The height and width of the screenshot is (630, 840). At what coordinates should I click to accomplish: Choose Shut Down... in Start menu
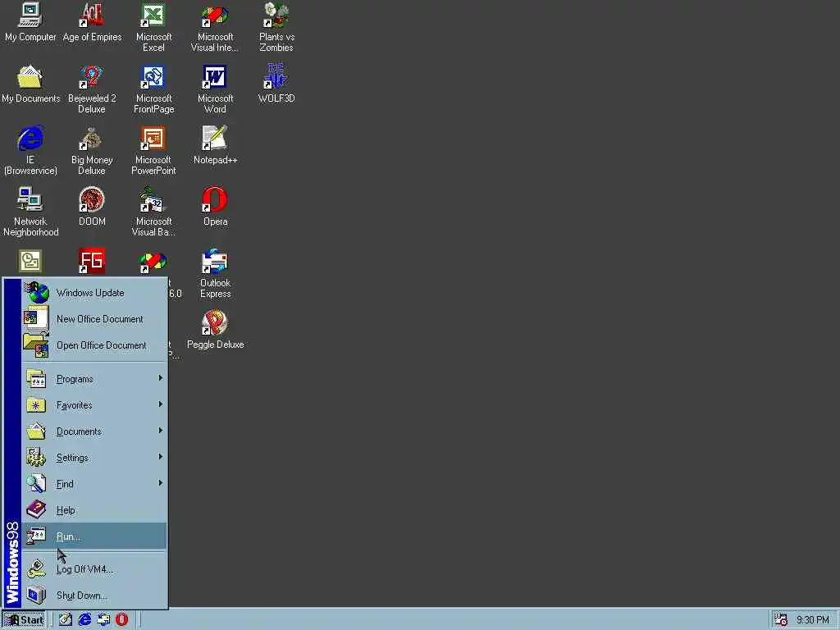(94, 596)
